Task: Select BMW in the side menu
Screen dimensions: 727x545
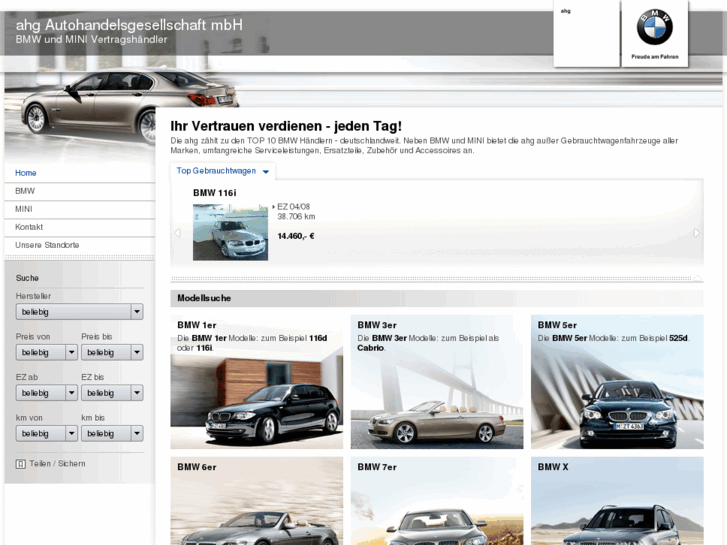Action: (25, 191)
